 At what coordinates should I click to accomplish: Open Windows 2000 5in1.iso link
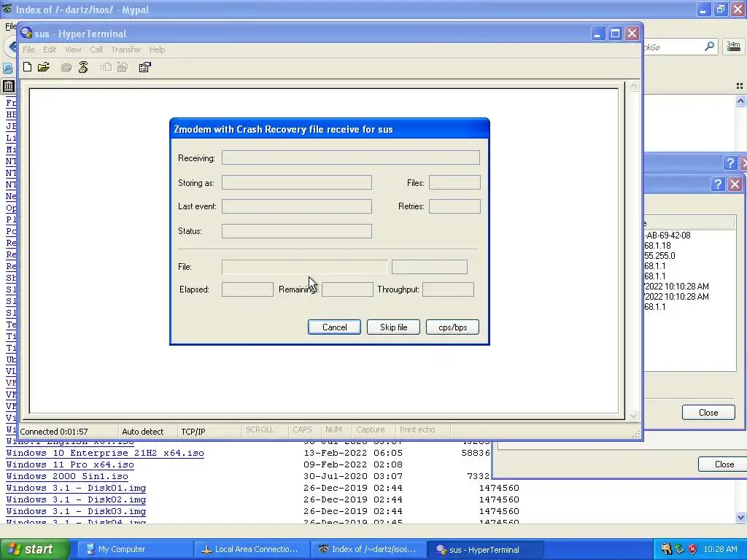coord(67,476)
